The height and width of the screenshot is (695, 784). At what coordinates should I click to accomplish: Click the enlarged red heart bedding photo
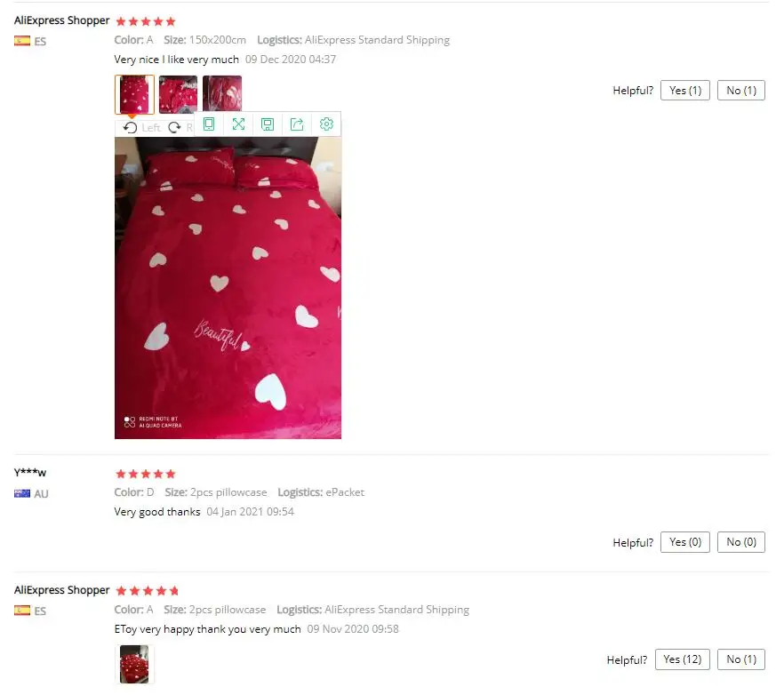click(228, 288)
